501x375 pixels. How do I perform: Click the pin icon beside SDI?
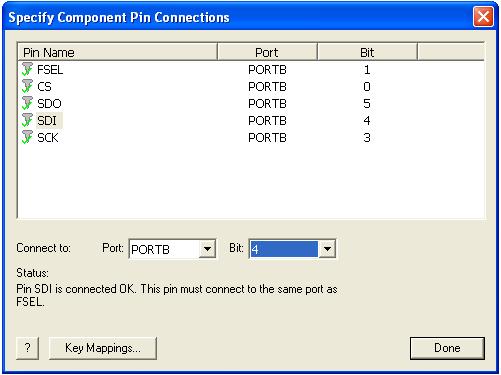[x=27, y=120]
